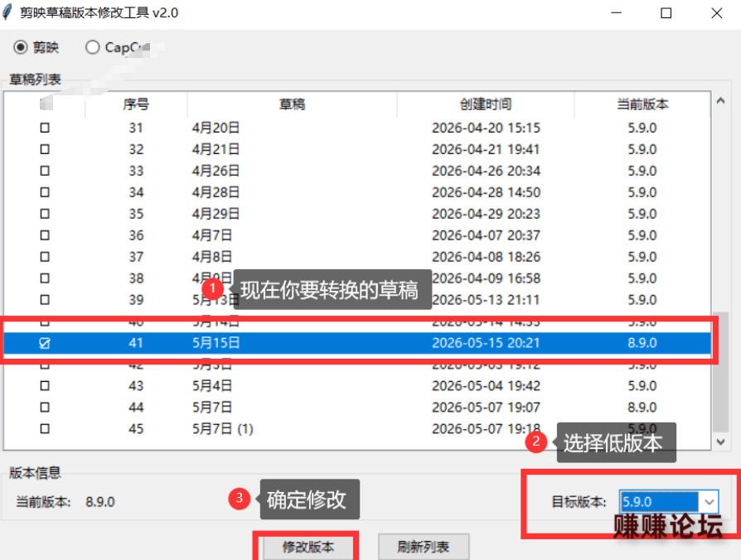Select the draft named 4月21日
The image size is (741, 560).
coord(216,149)
